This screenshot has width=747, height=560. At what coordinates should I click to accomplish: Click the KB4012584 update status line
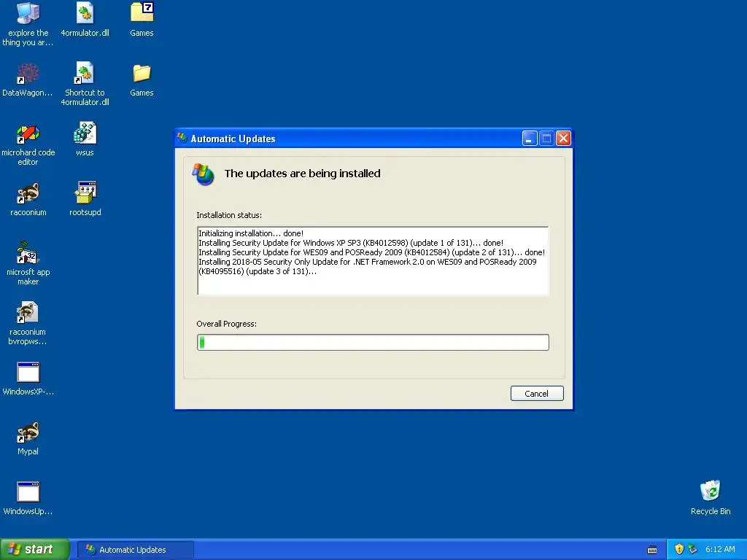point(371,252)
